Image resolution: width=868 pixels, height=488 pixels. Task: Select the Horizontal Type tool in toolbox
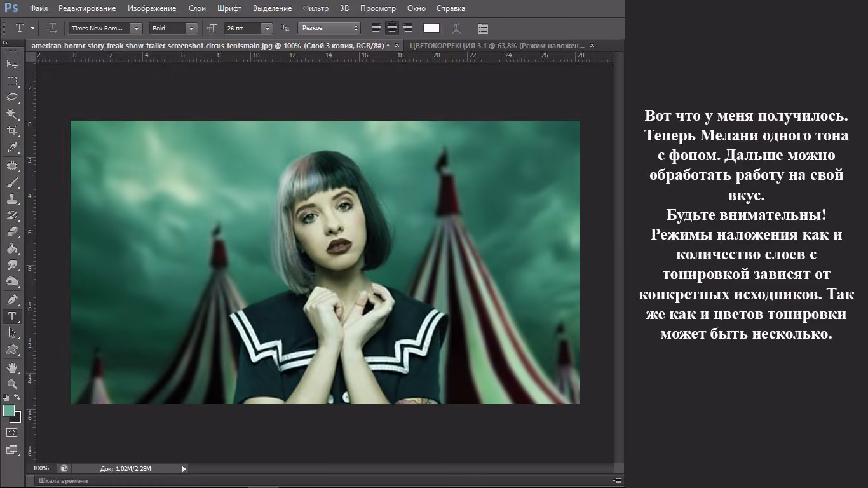[x=11, y=316]
